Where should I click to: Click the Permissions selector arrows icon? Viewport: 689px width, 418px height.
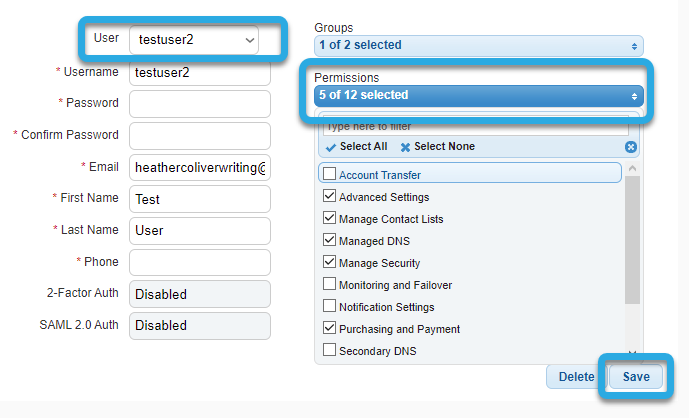coord(634,96)
